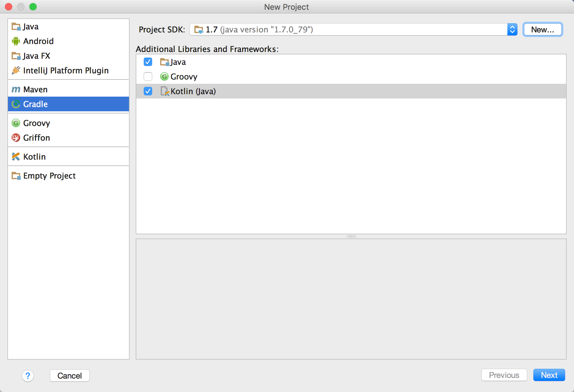The height and width of the screenshot is (392, 574).
Task: Click the Maven 'm' icon
Action: [16, 90]
